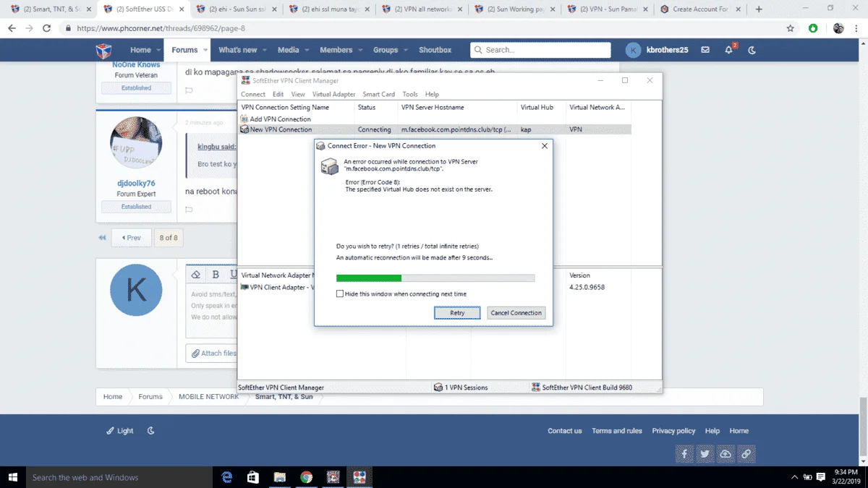The image size is (868, 488).
Task: Click Shoutbox in the forum navbar
Action: click(435, 50)
